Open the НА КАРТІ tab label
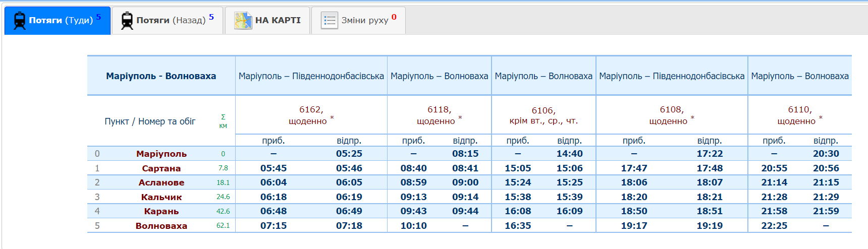The height and width of the screenshot is (249, 868). (278, 21)
